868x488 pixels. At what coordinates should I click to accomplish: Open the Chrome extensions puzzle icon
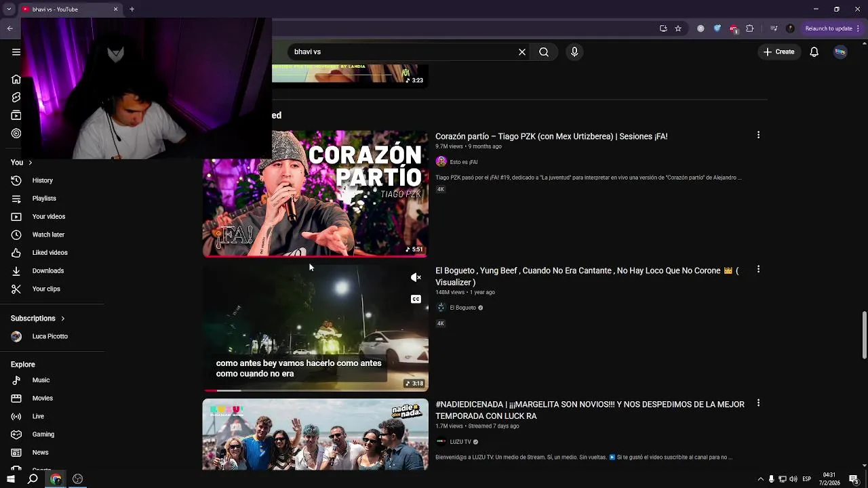coord(749,28)
